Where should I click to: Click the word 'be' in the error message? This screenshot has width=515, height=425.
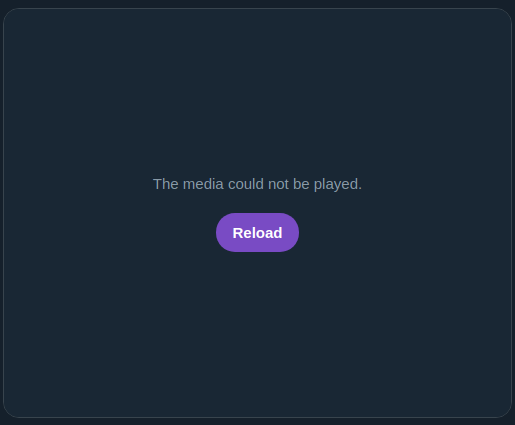tap(301, 184)
